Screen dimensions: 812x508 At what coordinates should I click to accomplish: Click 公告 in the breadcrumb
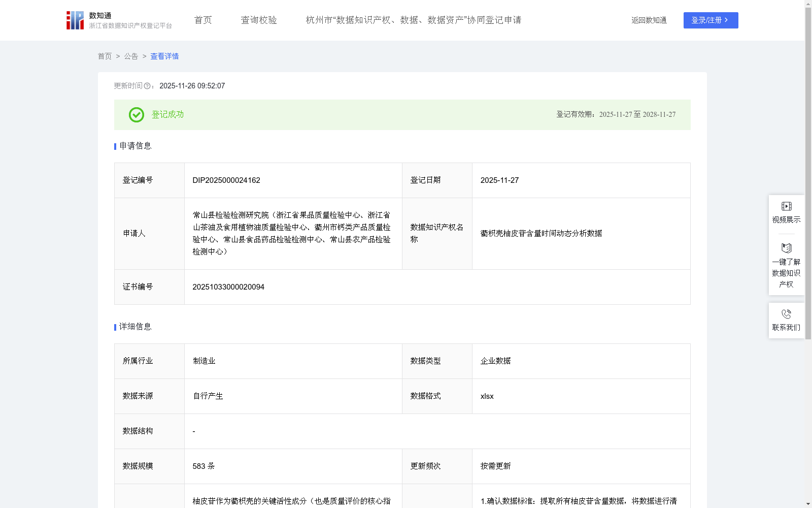pyautogui.click(x=131, y=56)
